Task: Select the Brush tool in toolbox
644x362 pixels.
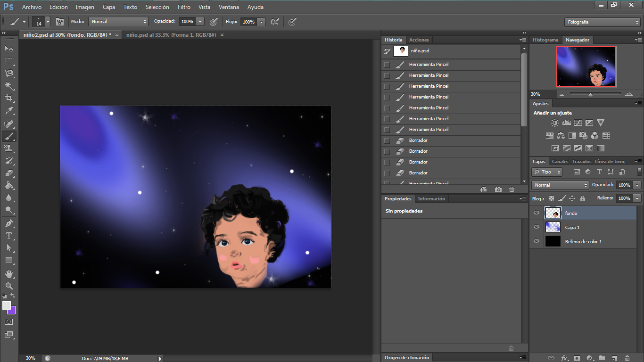Action: click(9, 136)
